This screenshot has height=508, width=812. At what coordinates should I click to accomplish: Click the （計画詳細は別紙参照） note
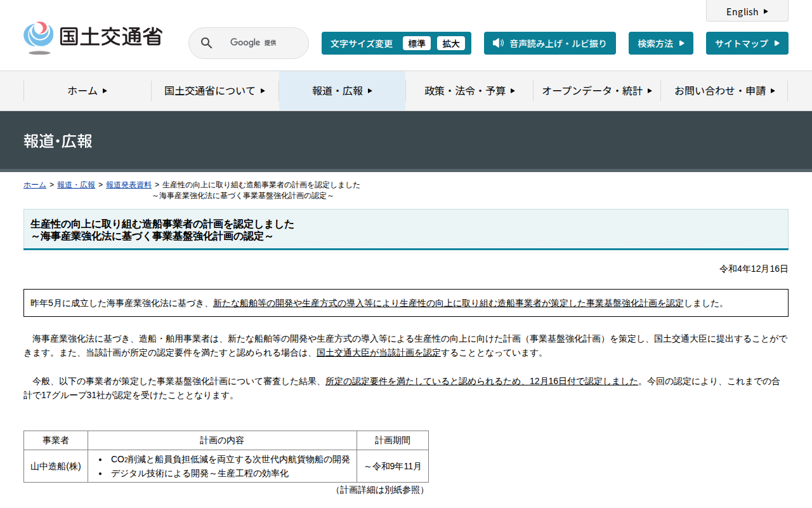[380, 490]
